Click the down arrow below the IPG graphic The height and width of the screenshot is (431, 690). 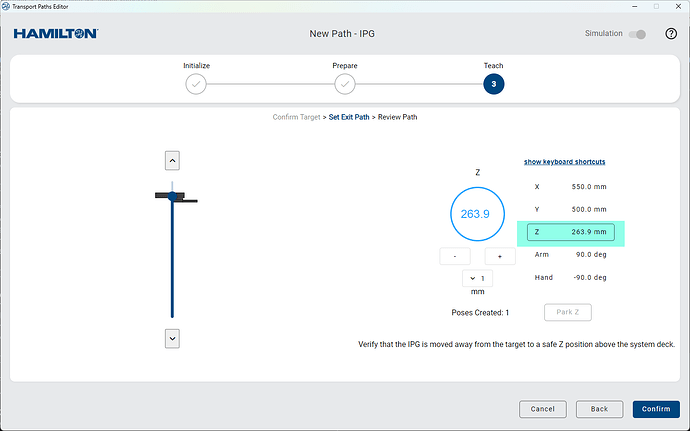[172, 339]
